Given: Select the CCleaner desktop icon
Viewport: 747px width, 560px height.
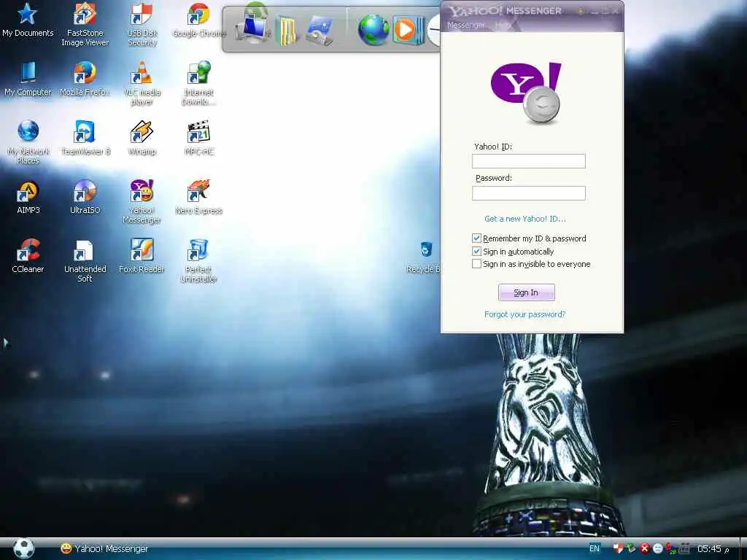Looking at the screenshot, I should pyautogui.click(x=28, y=256).
